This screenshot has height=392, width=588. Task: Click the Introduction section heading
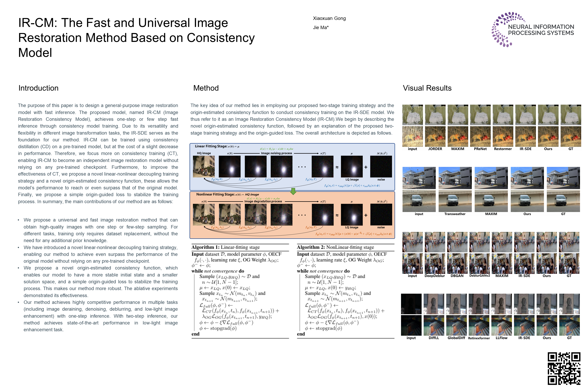pyautogui.click(x=38, y=88)
